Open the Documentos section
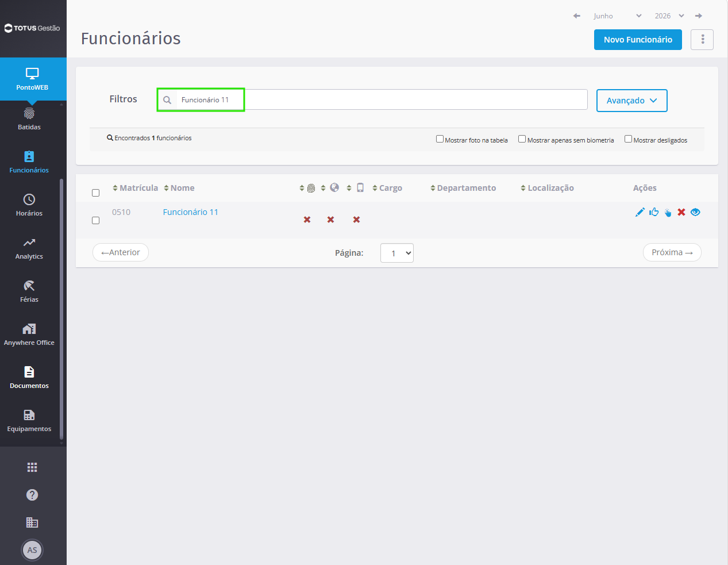Viewport: 728px width, 565px height. pyautogui.click(x=29, y=378)
